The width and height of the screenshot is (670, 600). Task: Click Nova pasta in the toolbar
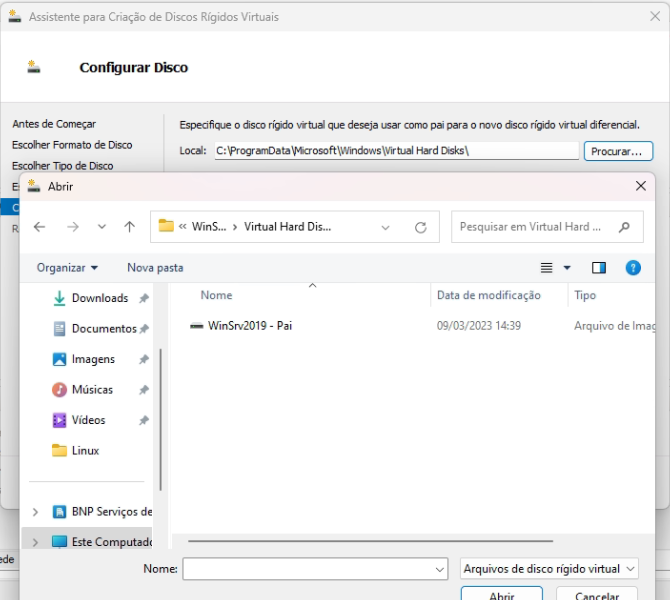pos(155,268)
